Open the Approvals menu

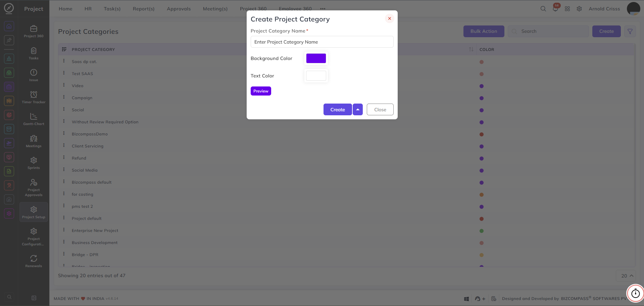coord(179,9)
